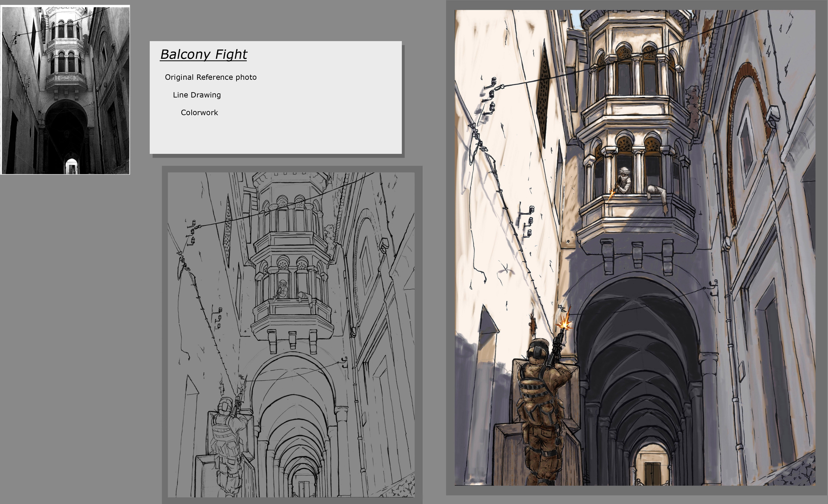Click the 'Line Drawing' label
Screen dimensions: 828x504
click(x=197, y=95)
